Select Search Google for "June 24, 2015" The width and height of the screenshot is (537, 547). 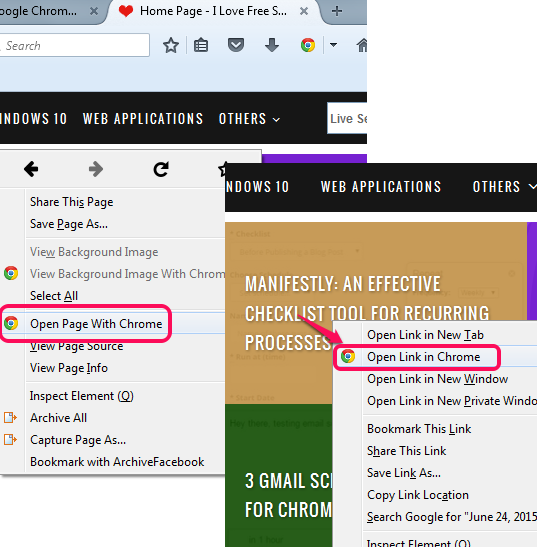point(452,517)
